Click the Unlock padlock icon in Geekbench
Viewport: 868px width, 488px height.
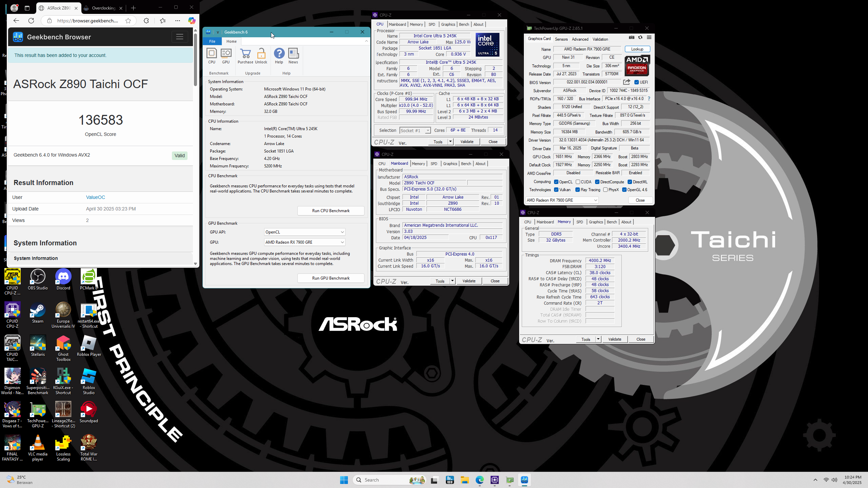[x=261, y=56]
